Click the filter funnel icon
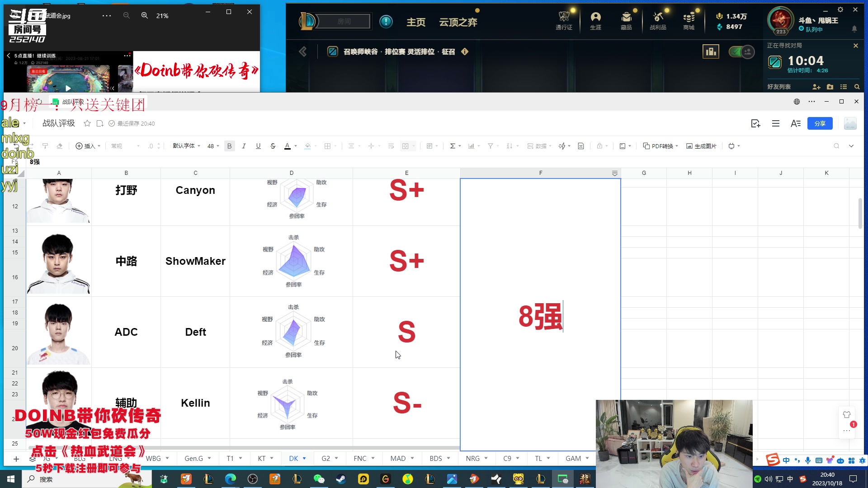868x488 pixels. 490,146
